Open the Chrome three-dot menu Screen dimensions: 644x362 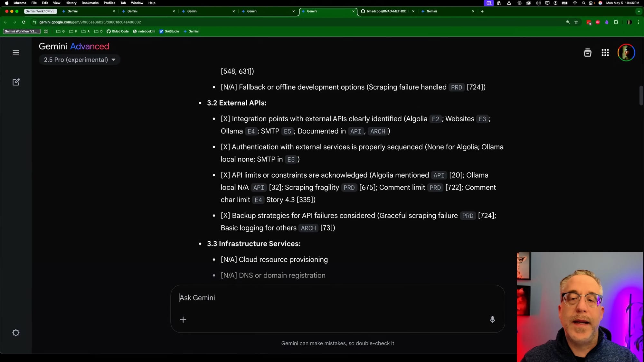639,22
